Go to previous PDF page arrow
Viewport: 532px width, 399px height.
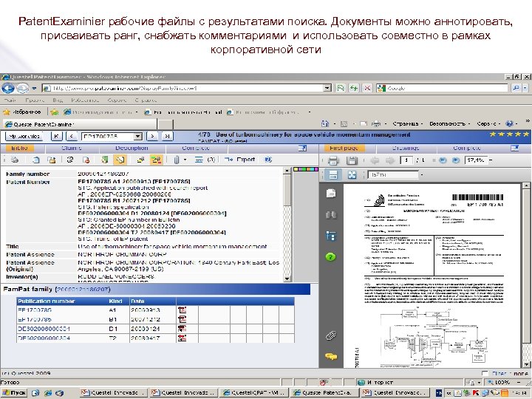(375, 160)
